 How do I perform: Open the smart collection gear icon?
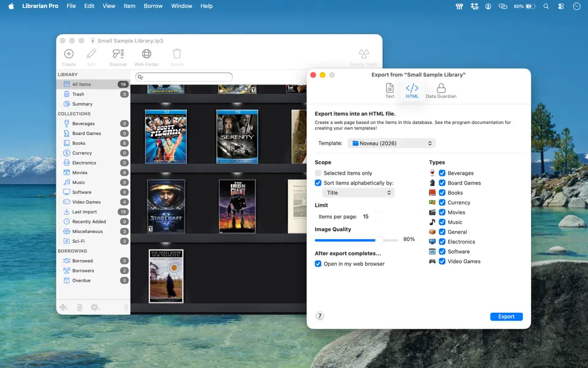click(x=94, y=307)
